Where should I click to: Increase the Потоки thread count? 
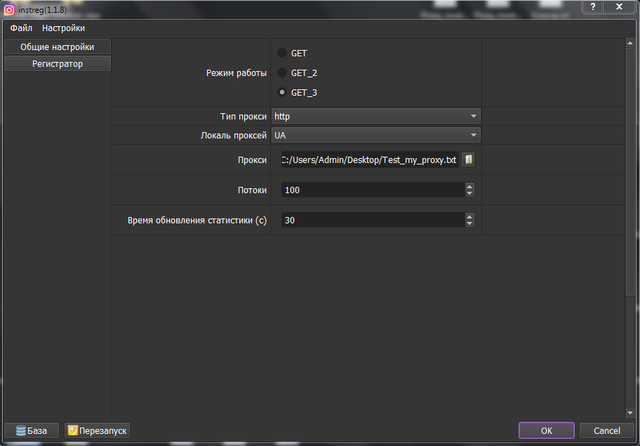(469, 186)
